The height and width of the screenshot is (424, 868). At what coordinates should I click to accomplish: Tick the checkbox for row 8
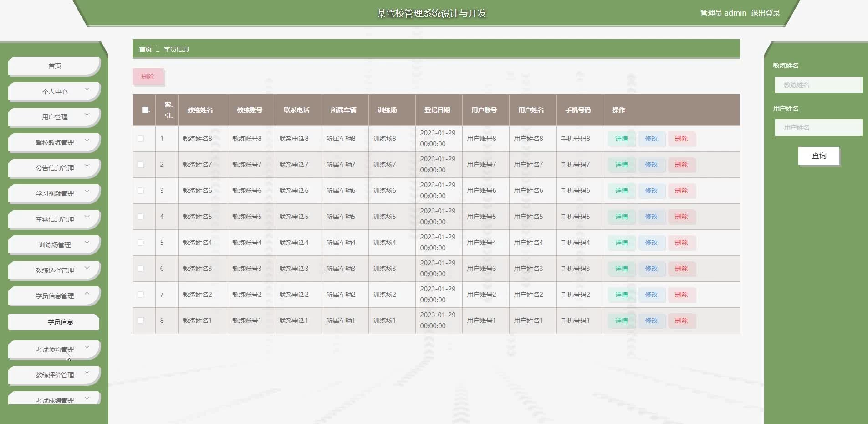(141, 321)
